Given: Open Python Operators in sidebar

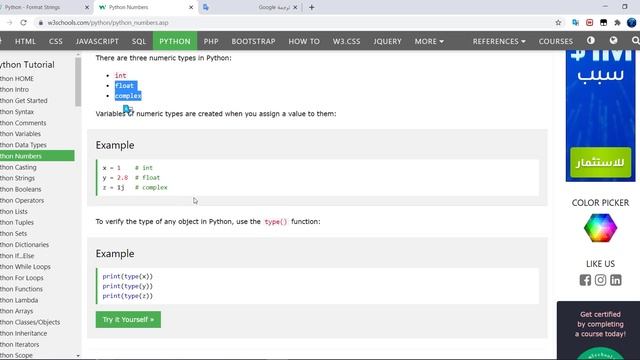Looking at the screenshot, I should [x=37, y=200].
